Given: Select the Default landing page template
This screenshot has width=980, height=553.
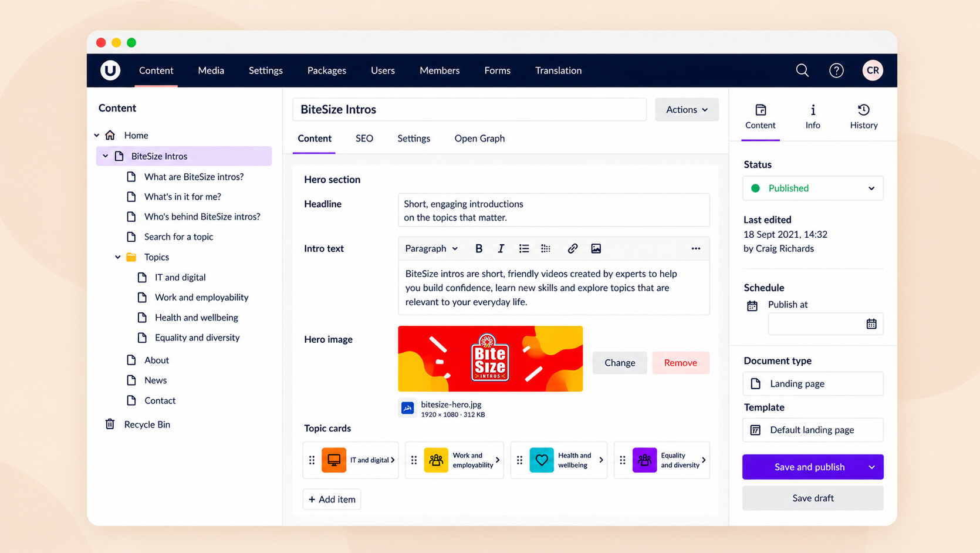Looking at the screenshot, I should [x=813, y=430].
